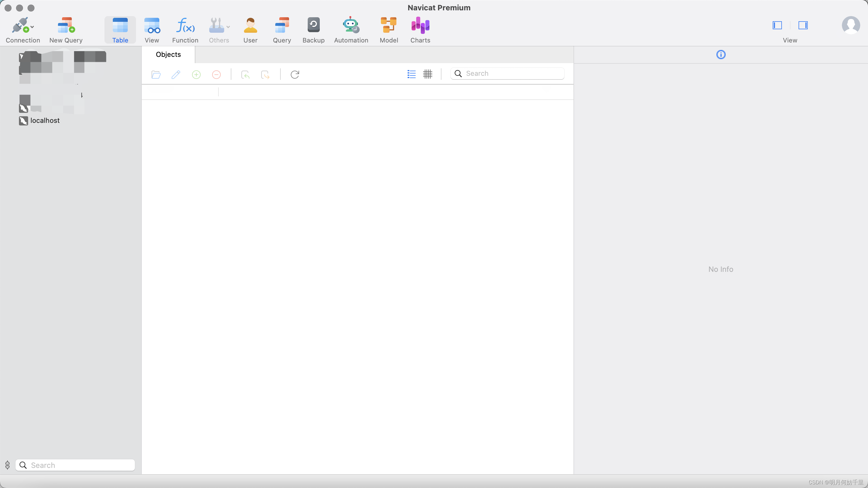Click the Open Table folder icon
Viewport: 868px width, 488px height.
[156, 74]
